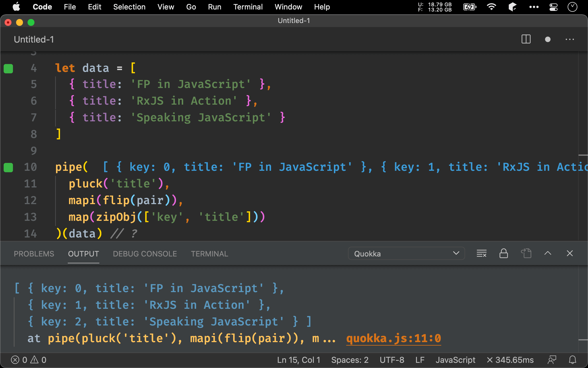Open the View menu
Image resolution: width=588 pixels, height=368 pixels.
(x=166, y=7)
